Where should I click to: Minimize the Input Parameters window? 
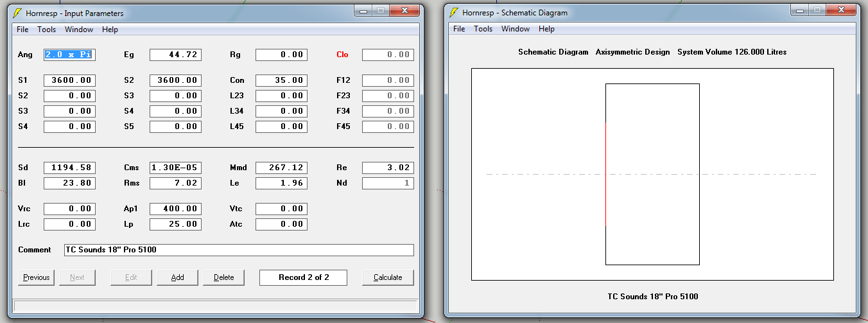pos(363,10)
